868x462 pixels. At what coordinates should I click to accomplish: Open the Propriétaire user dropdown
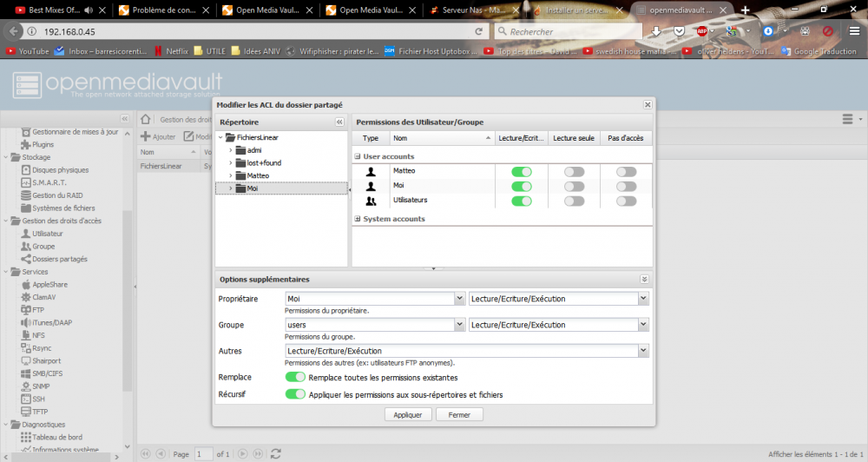click(460, 299)
